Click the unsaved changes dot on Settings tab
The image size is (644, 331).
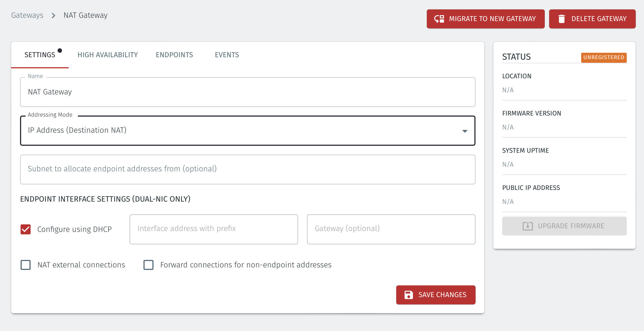[x=60, y=51]
